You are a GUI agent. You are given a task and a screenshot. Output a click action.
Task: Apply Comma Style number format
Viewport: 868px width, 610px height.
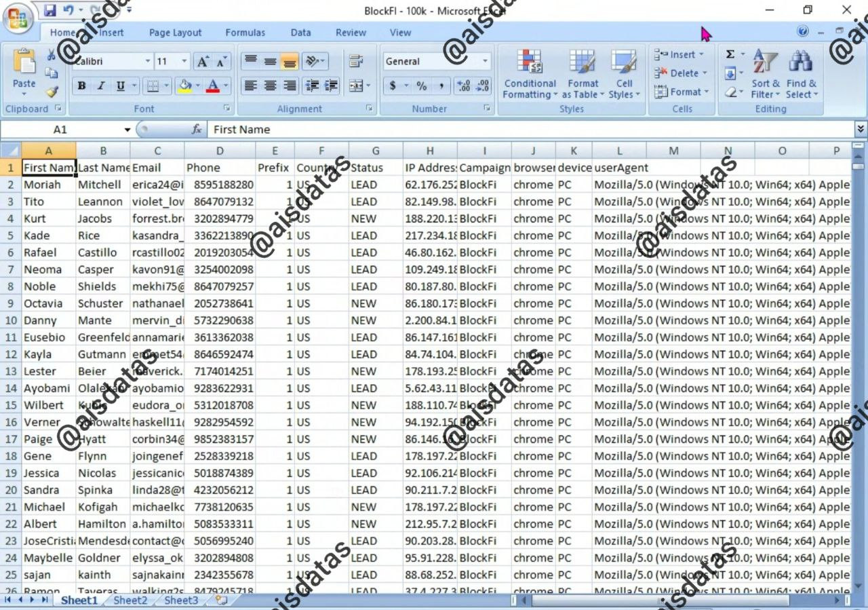[441, 85]
